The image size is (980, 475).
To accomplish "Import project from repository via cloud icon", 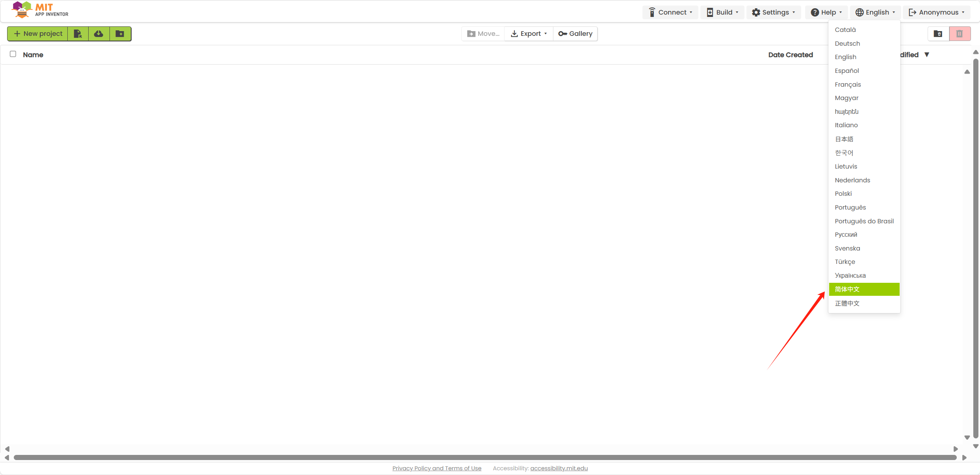I will [x=98, y=33].
